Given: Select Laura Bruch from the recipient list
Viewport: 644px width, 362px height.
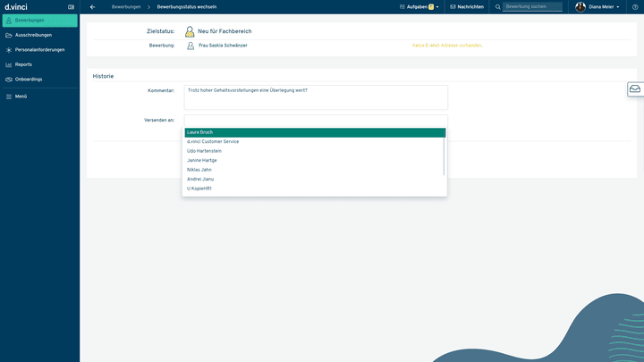Looking at the screenshot, I should [x=200, y=132].
